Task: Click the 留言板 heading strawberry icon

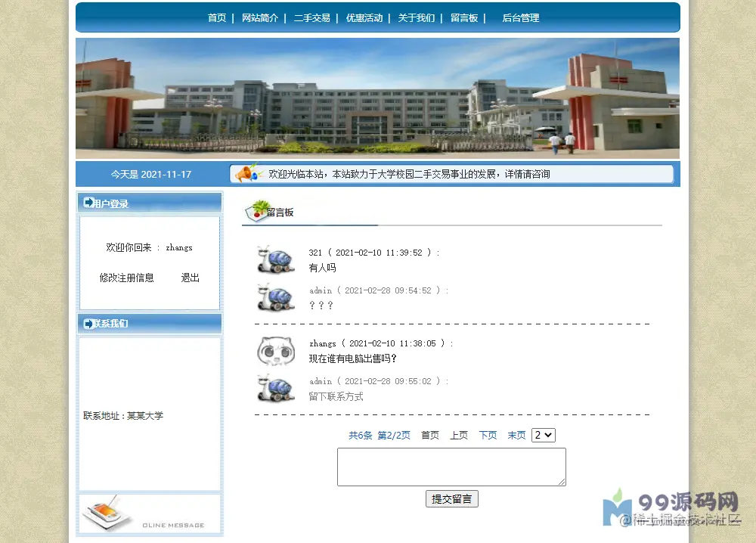Action: click(x=257, y=211)
